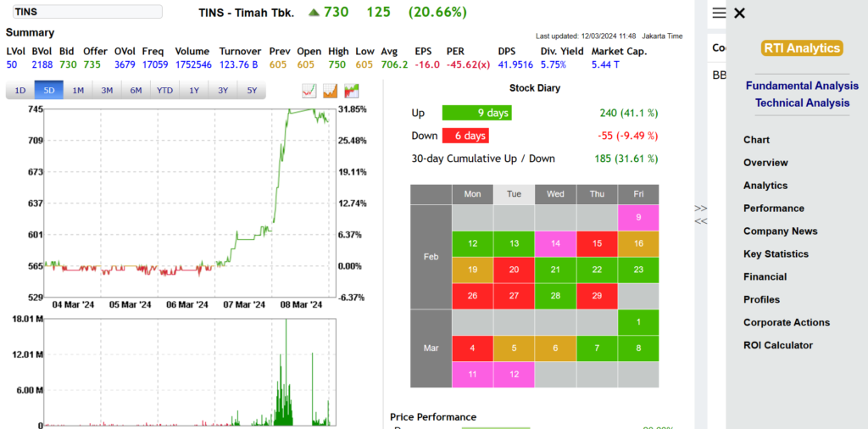
Task: Select the area chart type icon
Action: 331,91
